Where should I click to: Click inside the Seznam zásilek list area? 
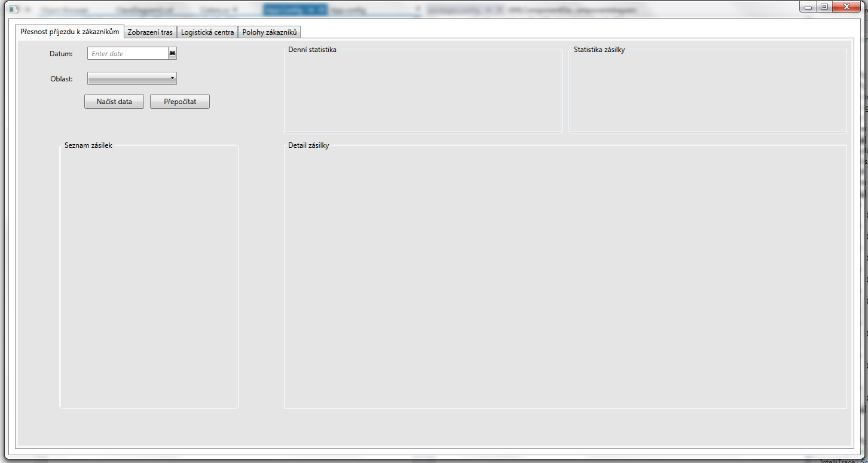click(149, 276)
